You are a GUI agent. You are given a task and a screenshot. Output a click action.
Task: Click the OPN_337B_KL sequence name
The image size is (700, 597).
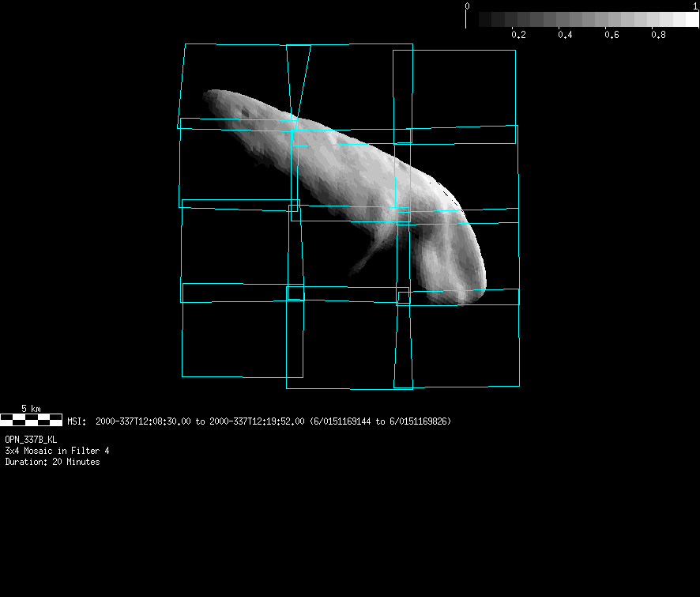31,439
